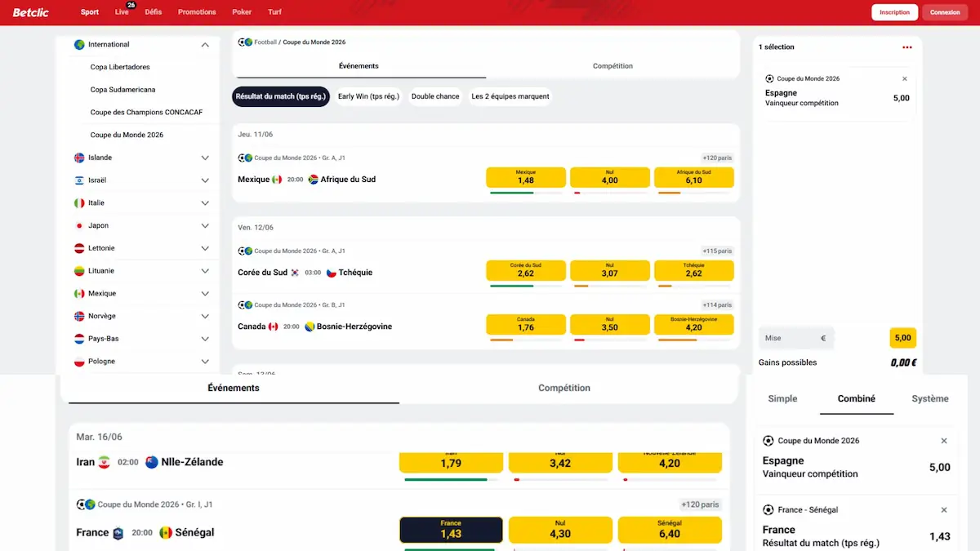The image size is (980, 551).
Task: Open the Sport menu item
Action: (x=90, y=12)
